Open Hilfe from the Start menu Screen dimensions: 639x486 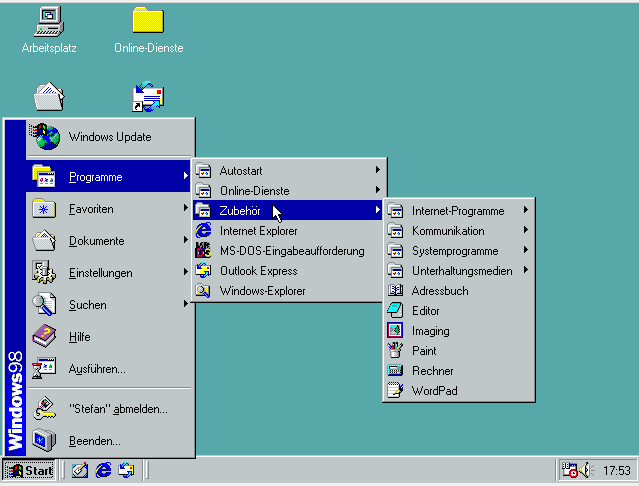tap(108, 336)
